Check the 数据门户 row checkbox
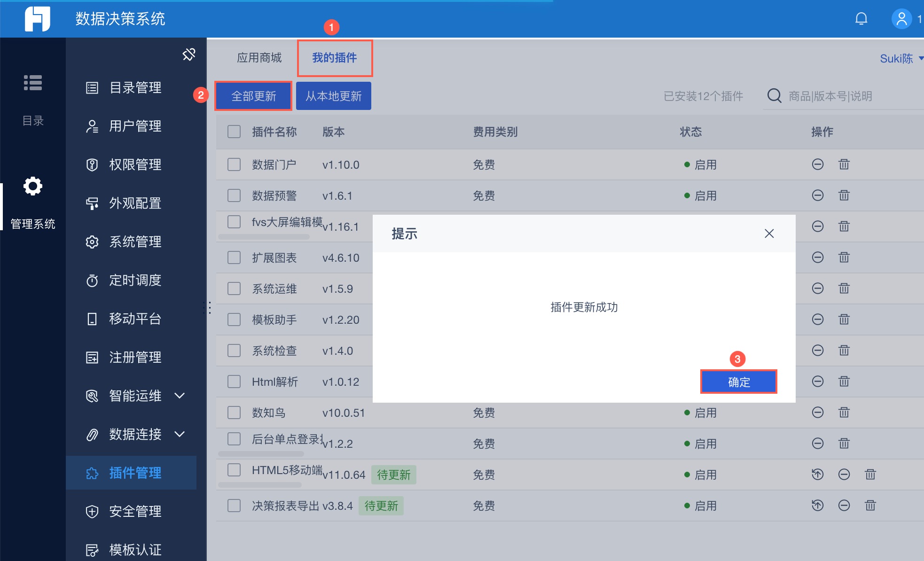Screen dimensions: 924x561 [234, 164]
